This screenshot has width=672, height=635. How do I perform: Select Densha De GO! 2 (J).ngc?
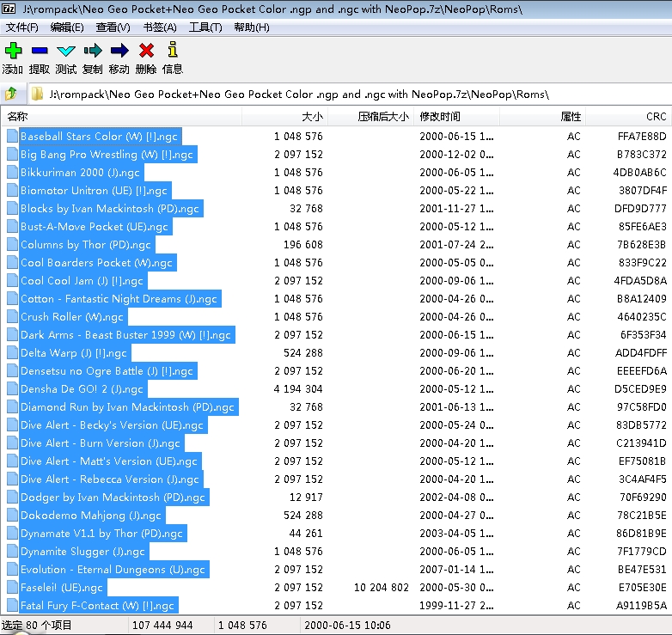click(82, 389)
